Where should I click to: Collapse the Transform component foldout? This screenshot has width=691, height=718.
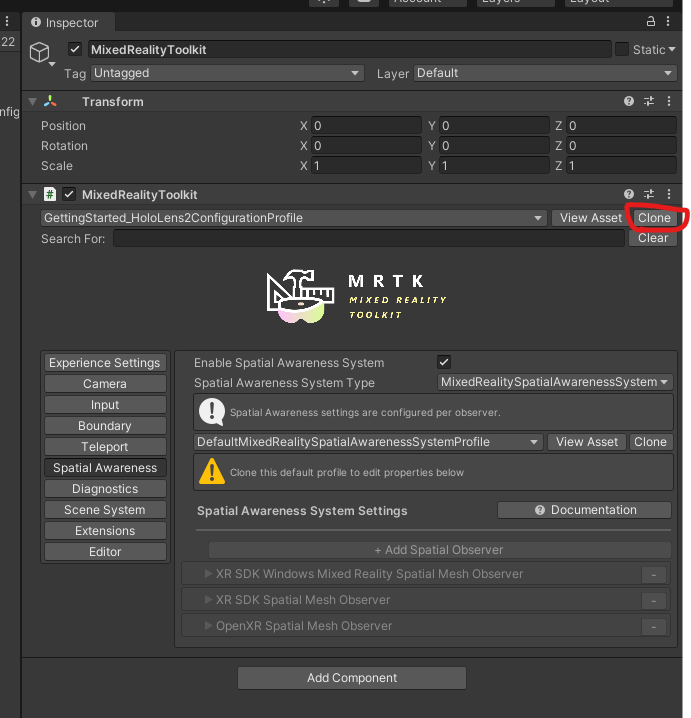tap(33, 102)
